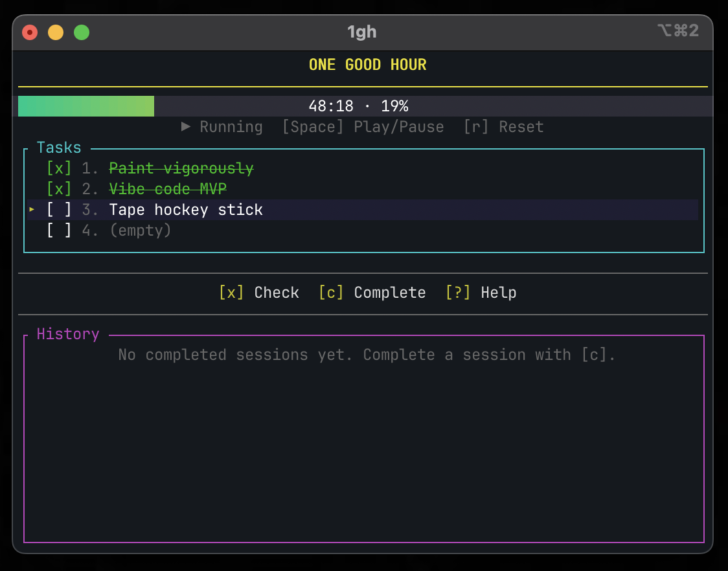Click the selection arrow beside Tape hockey stick
This screenshot has height=571, width=728.
click(x=30, y=210)
